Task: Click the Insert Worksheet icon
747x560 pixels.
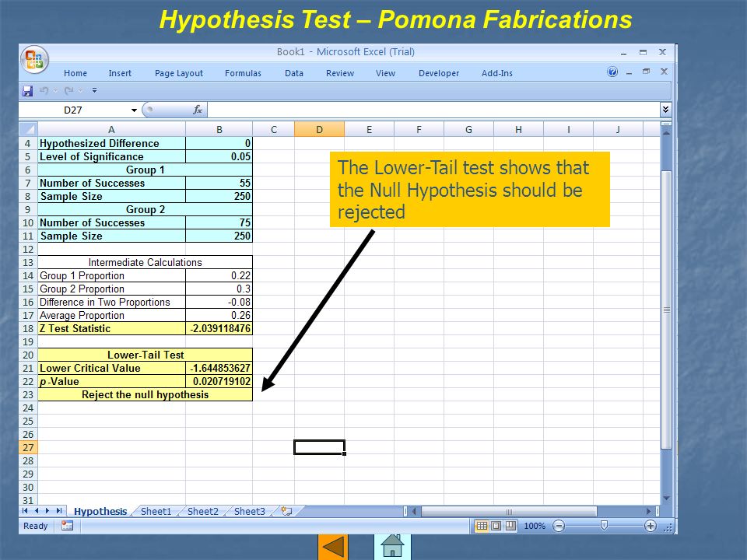Action: [x=287, y=512]
